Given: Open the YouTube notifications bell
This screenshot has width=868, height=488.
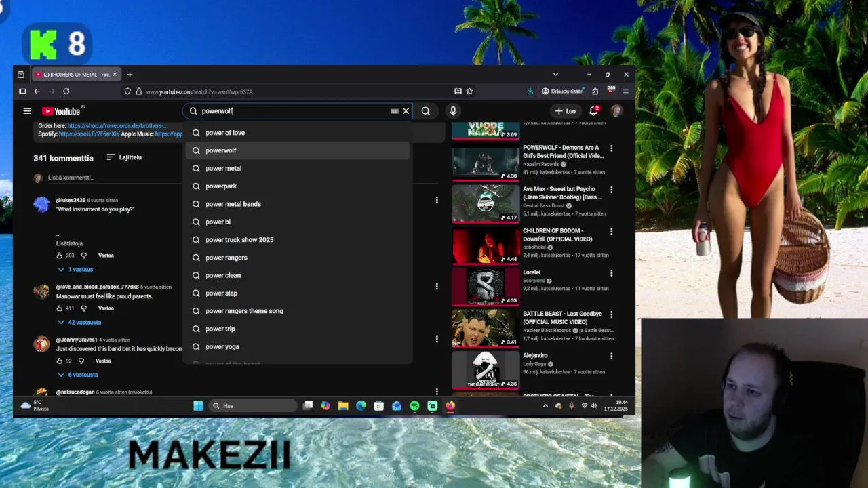Looking at the screenshot, I should click(x=594, y=110).
